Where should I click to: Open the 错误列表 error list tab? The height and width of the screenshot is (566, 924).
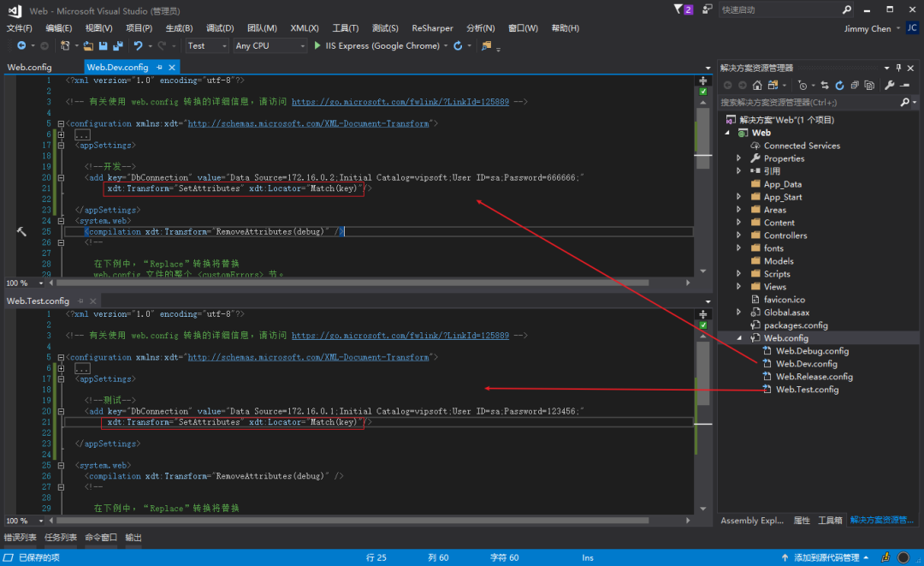tap(20, 537)
